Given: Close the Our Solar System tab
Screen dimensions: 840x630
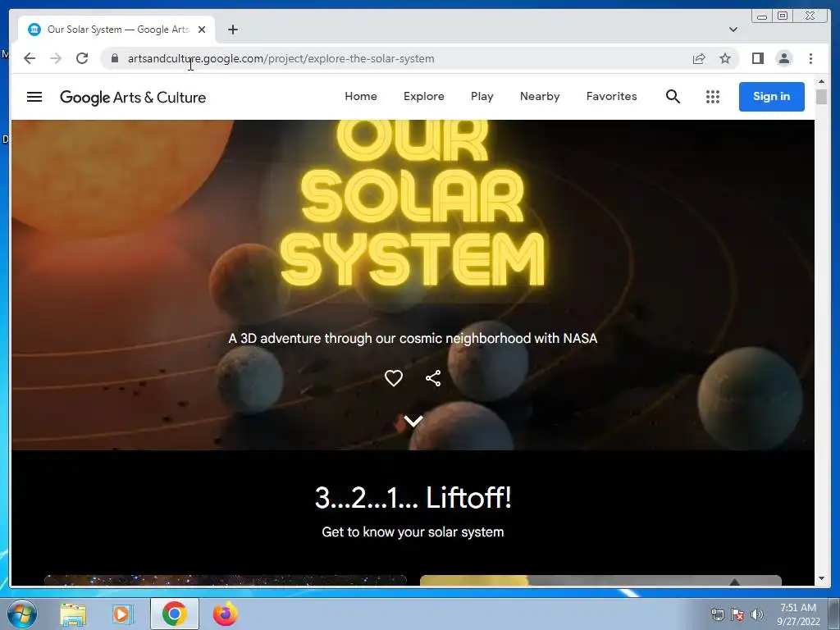Looking at the screenshot, I should click(x=202, y=30).
